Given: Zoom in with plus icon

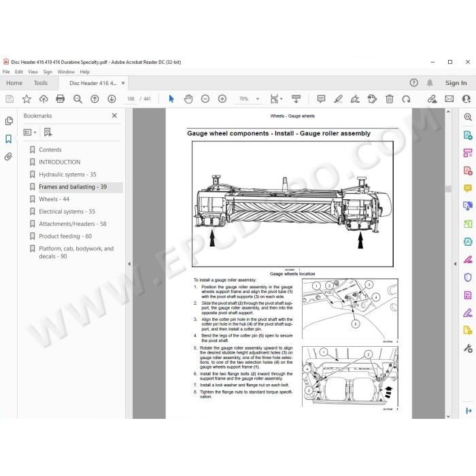Looking at the screenshot, I should coord(222,99).
